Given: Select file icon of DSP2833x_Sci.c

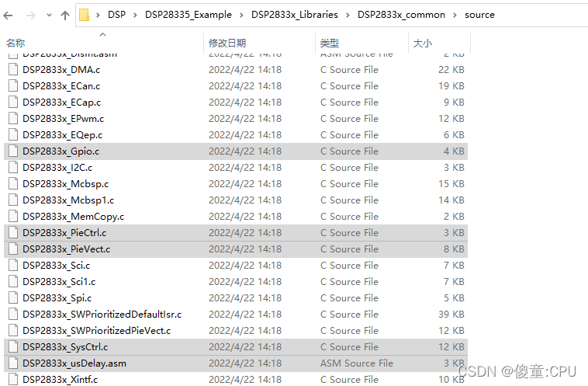Looking at the screenshot, I should coord(13,266).
